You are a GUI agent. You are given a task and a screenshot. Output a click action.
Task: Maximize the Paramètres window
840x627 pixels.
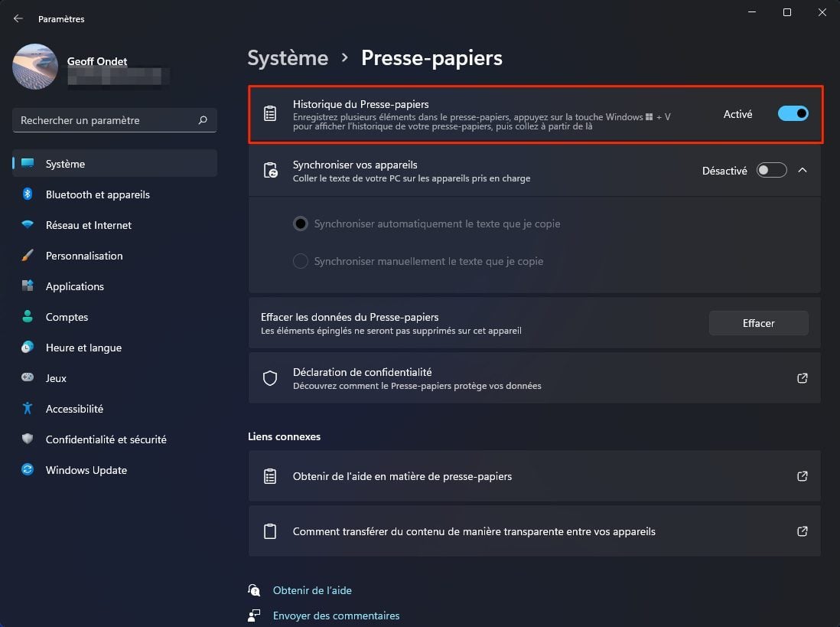(787, 11)
